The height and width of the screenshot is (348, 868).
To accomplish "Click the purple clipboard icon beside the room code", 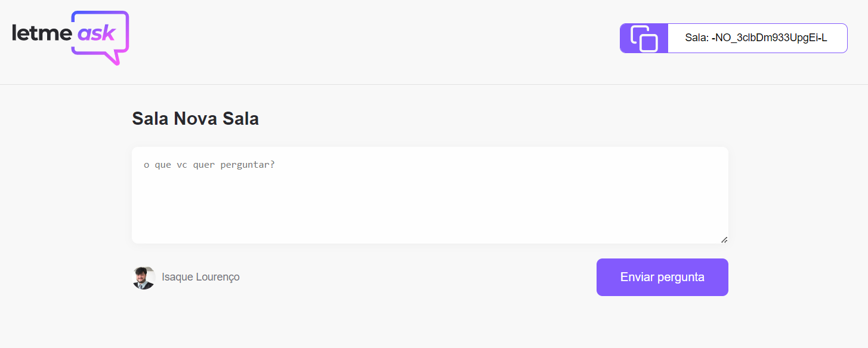I will [643, 38].
